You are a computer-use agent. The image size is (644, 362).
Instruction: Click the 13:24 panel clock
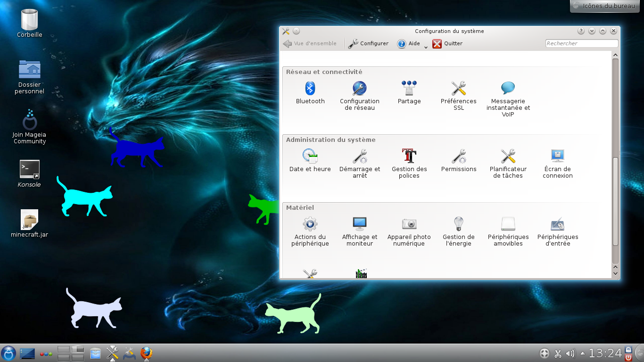(x=605, y=353)
